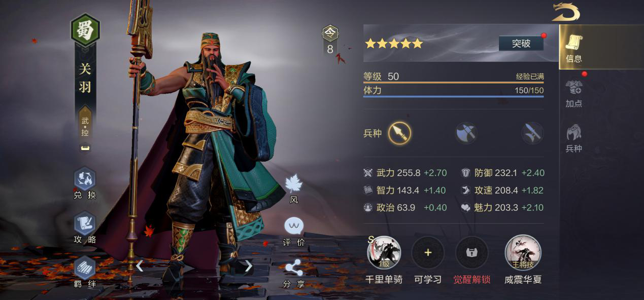Screen dimensions: 644x300
Task: Open the 评价 review bubble icon
Action: (x=294, y=226)
